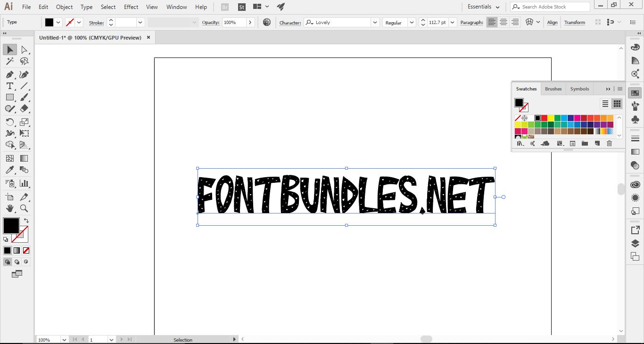Select the Zoom tool
Image resolution: width=644 pixels, height=344 pixels.
tap(24, 208)
